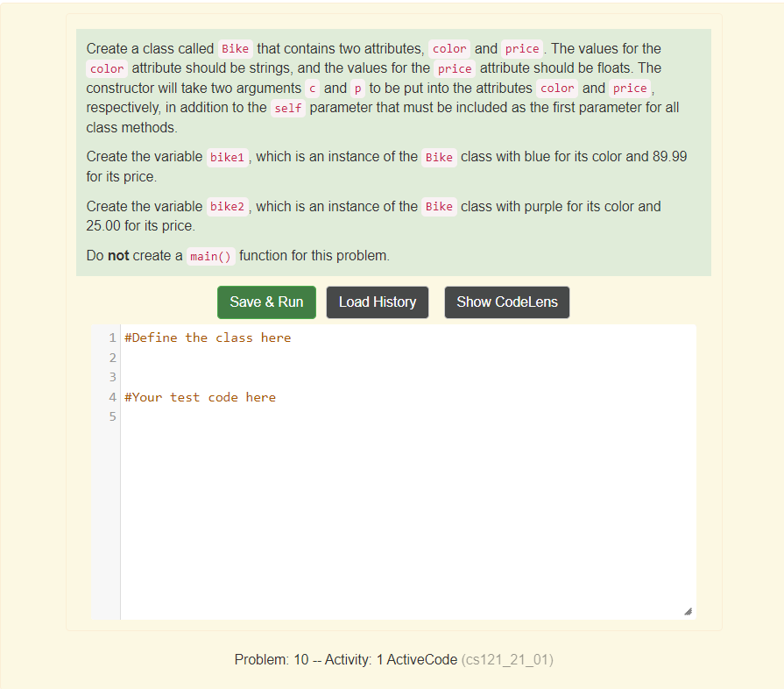784x689 pixels.
Task: Click the Save & Run button
Action: point(266,302)
